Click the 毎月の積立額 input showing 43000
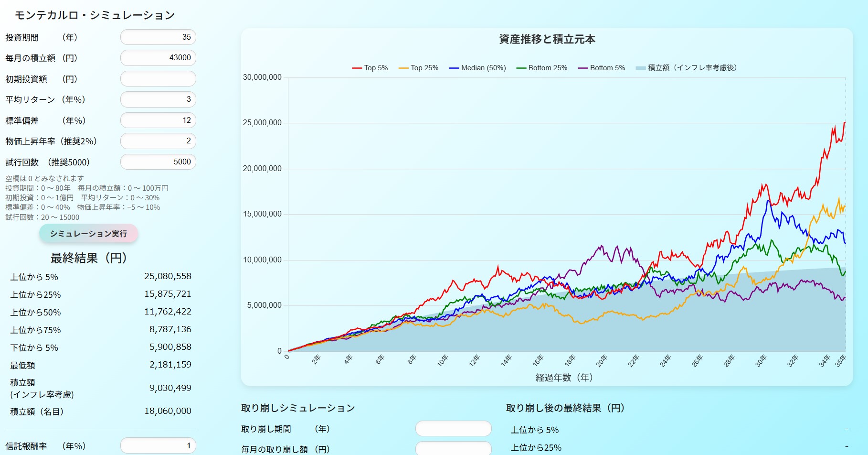Screen dimensions: 868x455 pyautogui.click(x=158, y=58)
